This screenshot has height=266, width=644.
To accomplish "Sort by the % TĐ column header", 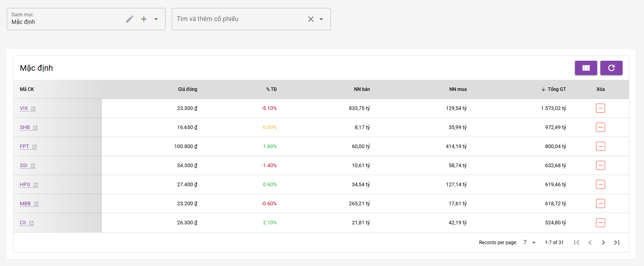I will pyautogui.click(x=271, y=89).
